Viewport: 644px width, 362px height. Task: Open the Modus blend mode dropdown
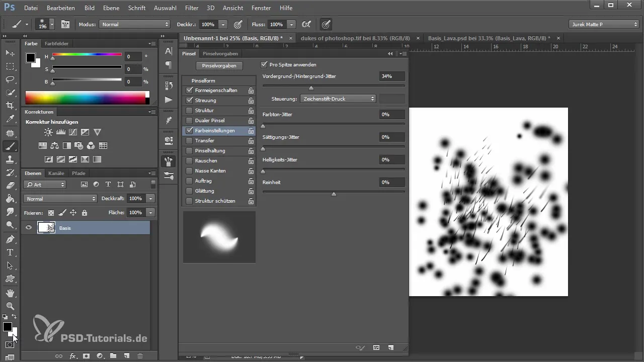point(134,24)
